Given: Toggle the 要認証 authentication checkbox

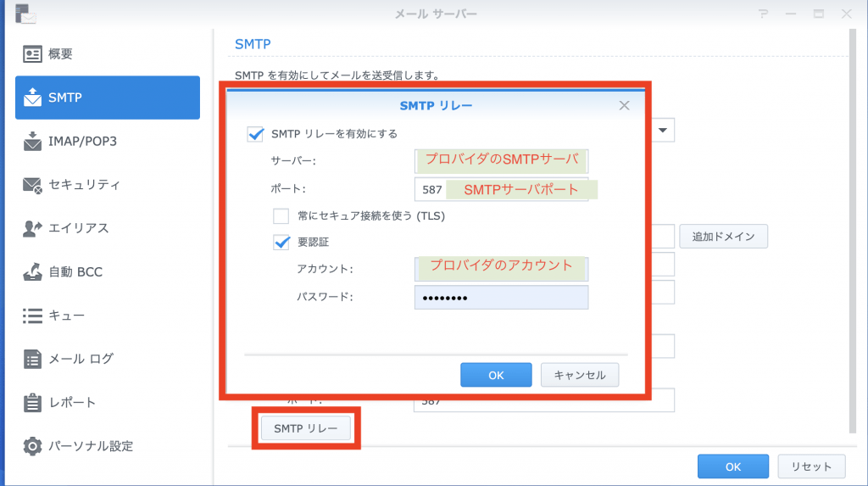Looking at the screenshot, I should [x=281, y=242].
